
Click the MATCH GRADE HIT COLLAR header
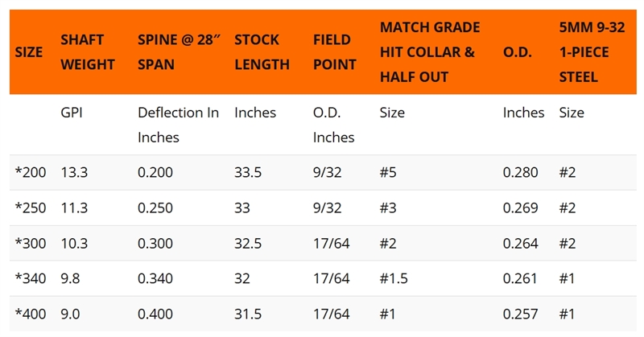(429, 52)
